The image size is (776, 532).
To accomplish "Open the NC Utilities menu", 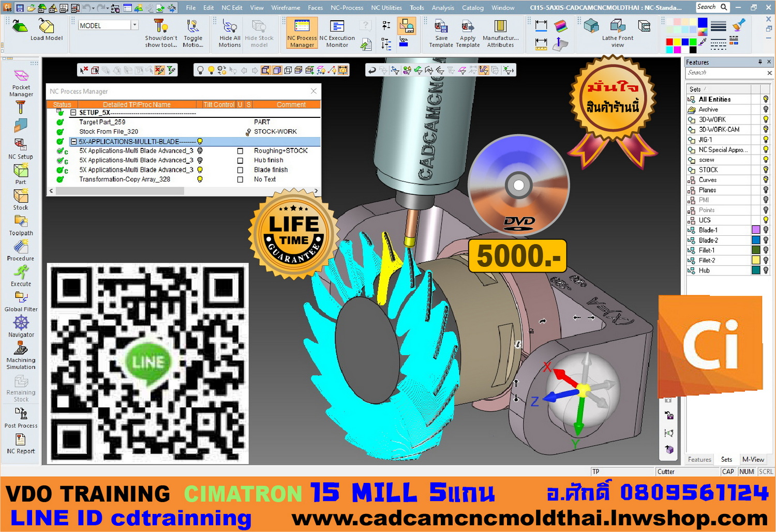I will point(386,8).
